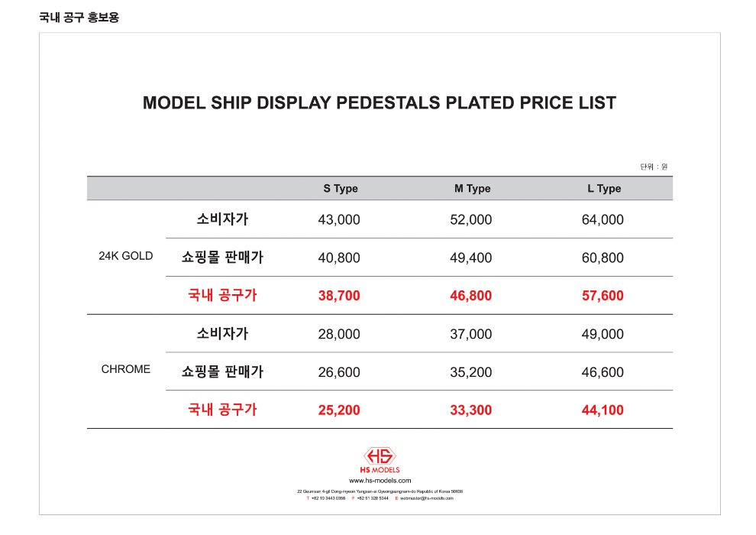Click the webmaster email address
The image size is (756, 535).
pos(427,498)
